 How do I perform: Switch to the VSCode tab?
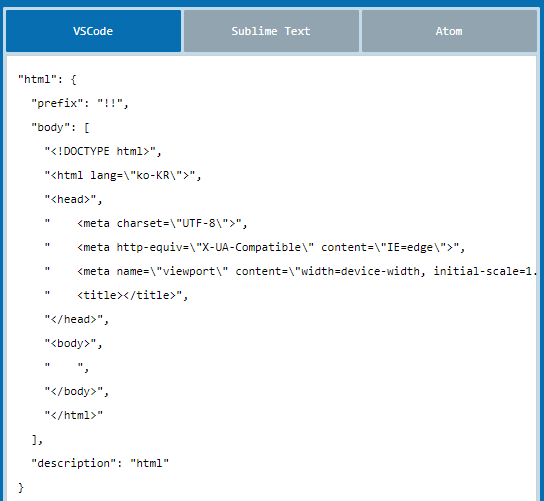[93, 31]
